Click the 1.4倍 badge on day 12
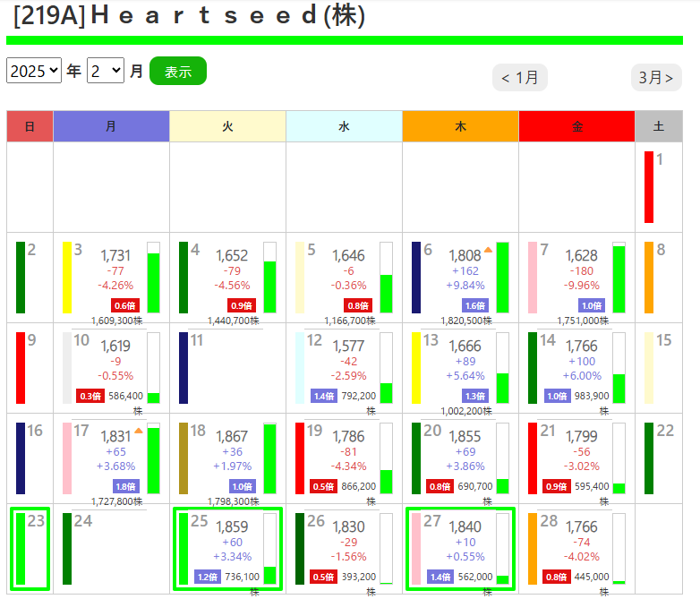Viewport: 700px width, 599px height. click(x=324, y=396)
